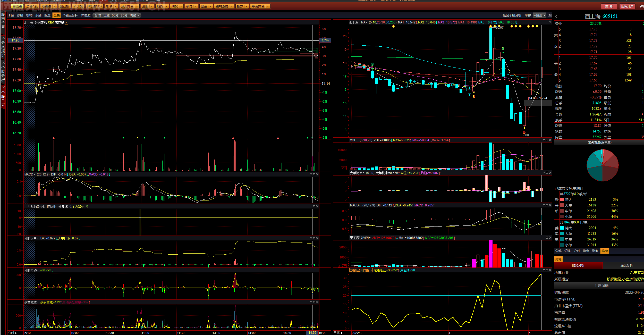The height and width of the screenshot is (335, 644).
Task: Click the 14:55 time marker on intraday axis
Action: [x=312, y=333]
